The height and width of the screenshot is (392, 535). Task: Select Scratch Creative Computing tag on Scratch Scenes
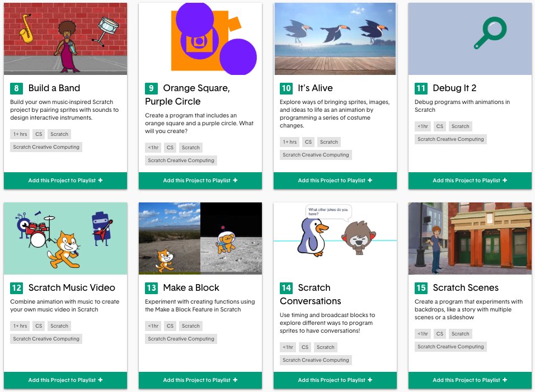pos(450,347)
